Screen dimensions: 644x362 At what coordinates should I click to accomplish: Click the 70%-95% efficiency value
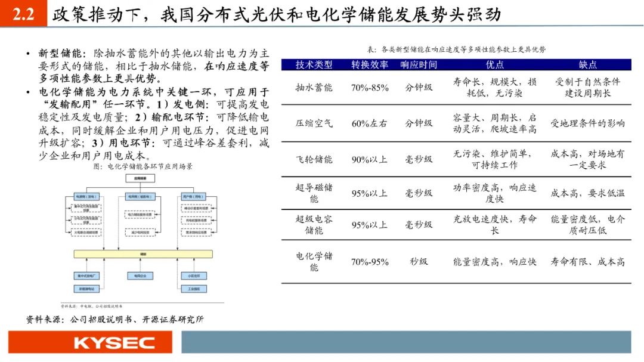click(370, 262)
